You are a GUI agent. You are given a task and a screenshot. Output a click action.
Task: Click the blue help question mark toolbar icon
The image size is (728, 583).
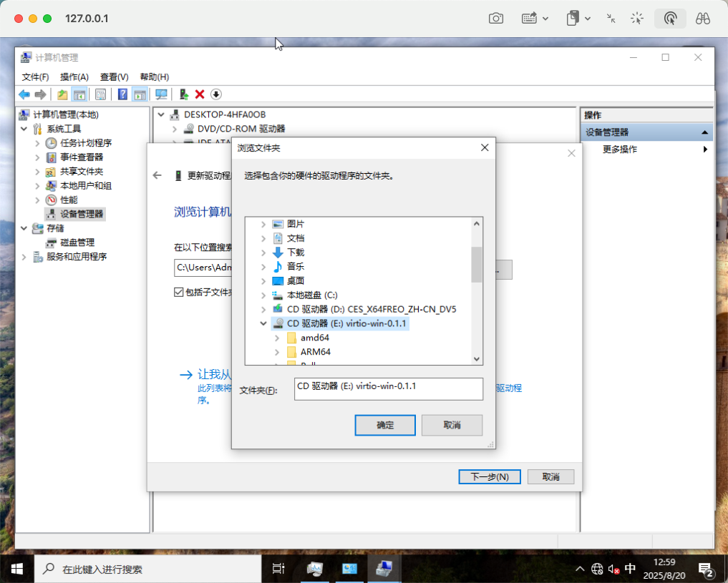[x=122, y=94]
